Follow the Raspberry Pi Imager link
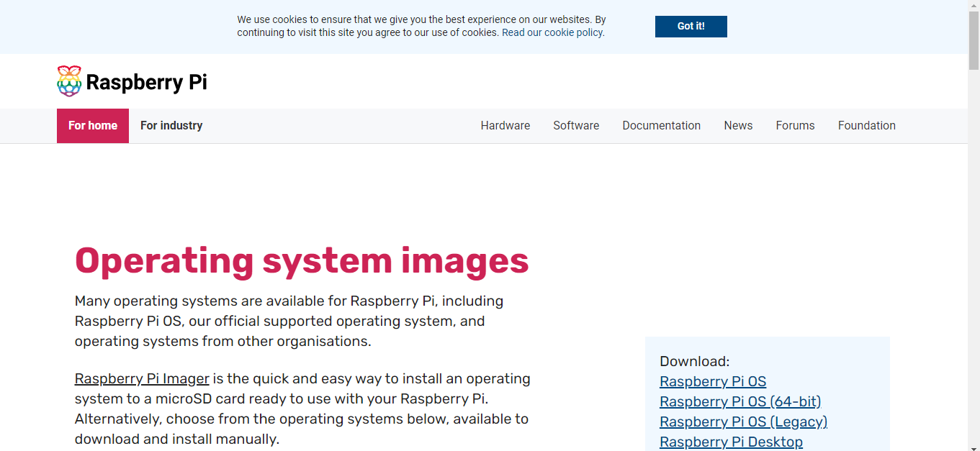This screenshot has height=451, width=980. coord(142,378)
